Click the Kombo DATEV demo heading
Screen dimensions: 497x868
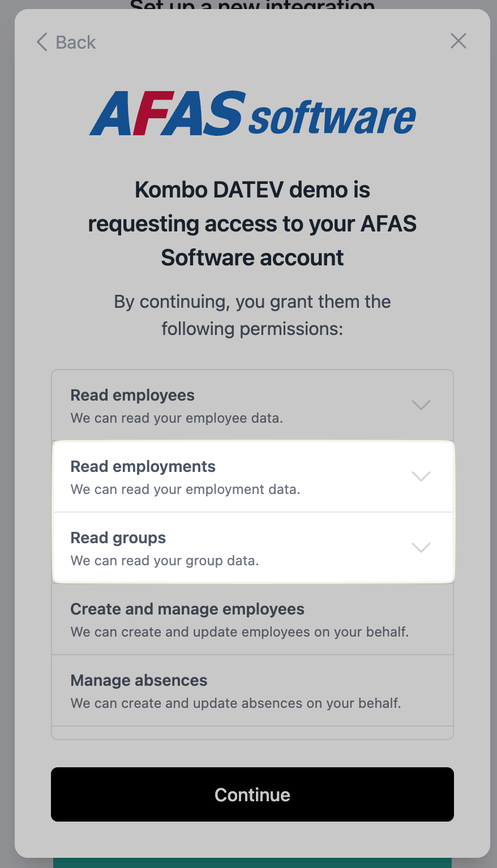252,224
